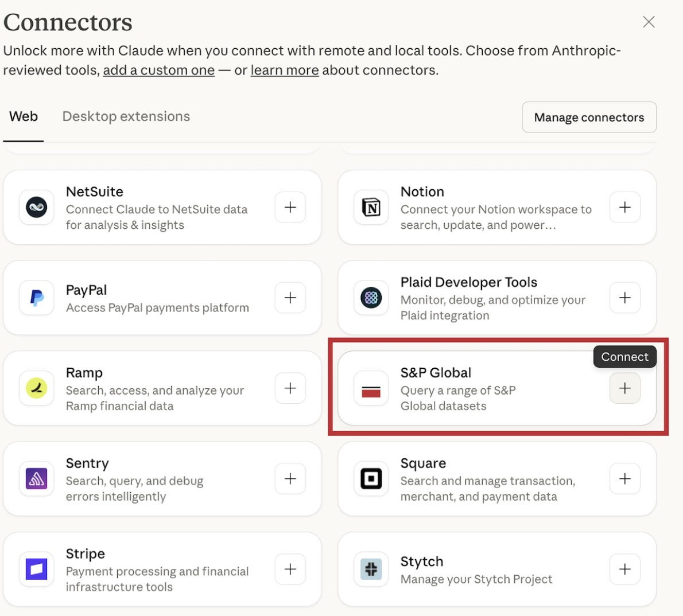This screenshot has height=616, width=683.
Task: Close the Connectors dialog
Action: 649,22
